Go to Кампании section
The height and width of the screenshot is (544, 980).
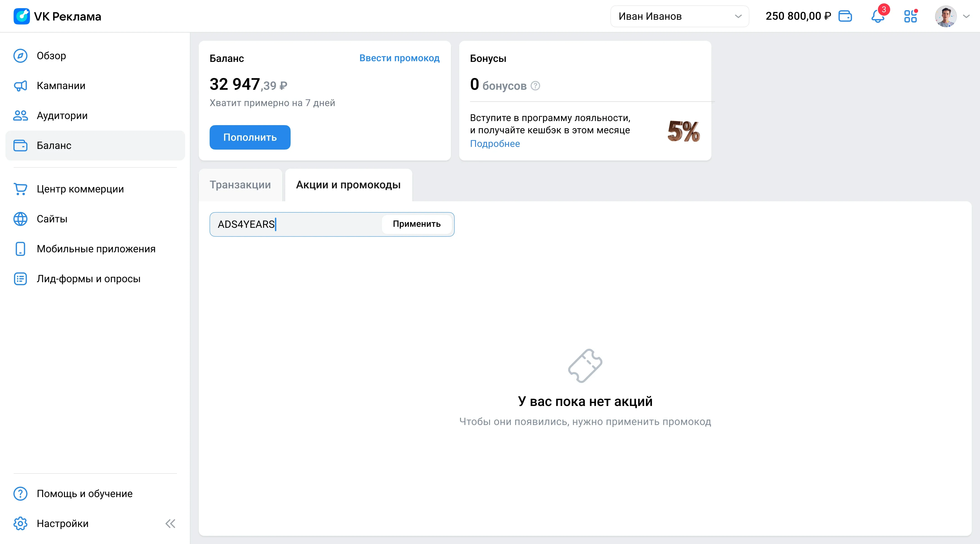click(95, 86)
